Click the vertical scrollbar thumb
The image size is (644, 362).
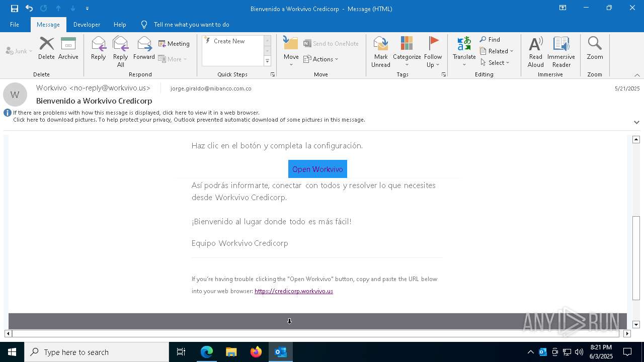click(x=636, y=258)
